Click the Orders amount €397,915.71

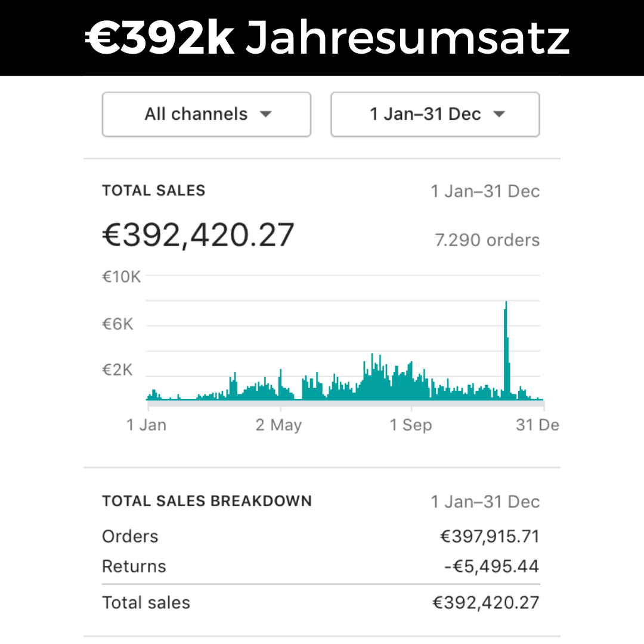coord(490,537)
